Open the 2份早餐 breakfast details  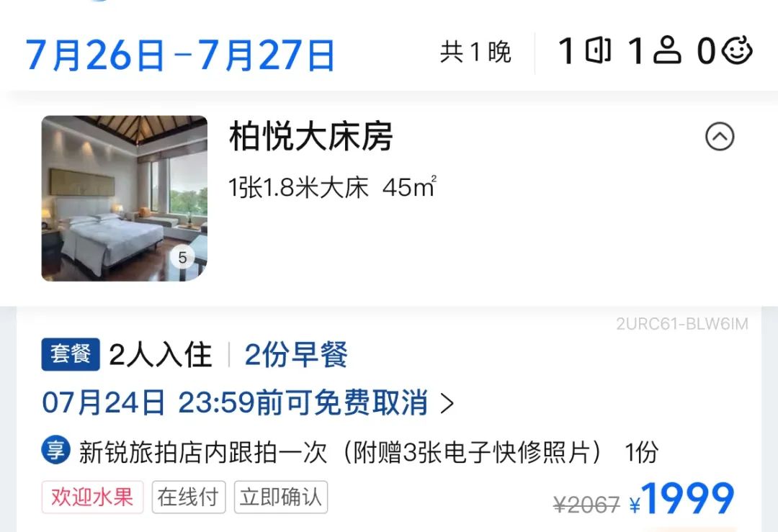click(296, 354)
